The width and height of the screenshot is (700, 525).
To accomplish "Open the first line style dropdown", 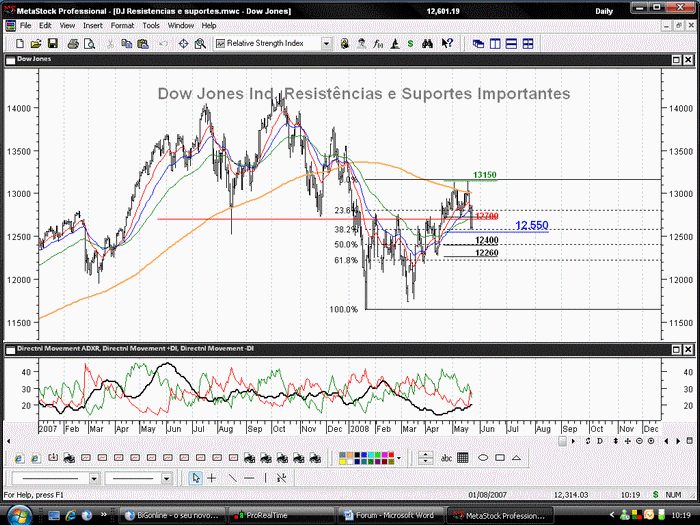I will [x=94, y=479].
